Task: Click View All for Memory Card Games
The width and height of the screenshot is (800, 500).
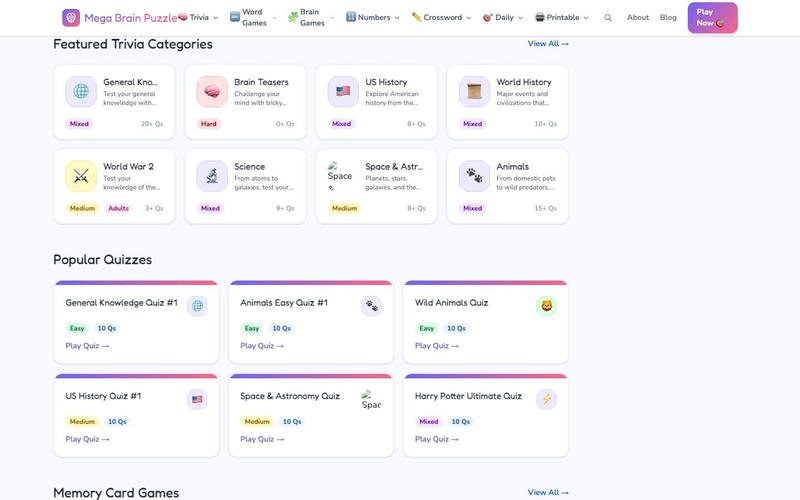Action: pos(548,492)
